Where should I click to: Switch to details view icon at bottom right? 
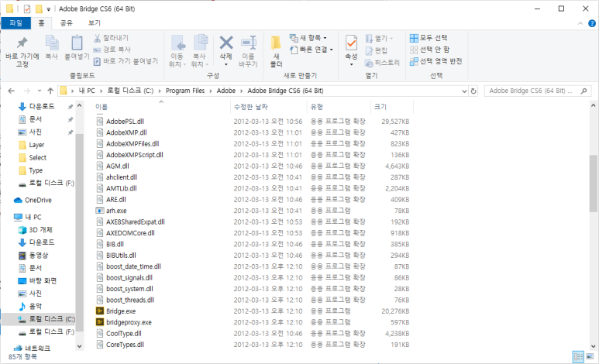coord(578,357)
